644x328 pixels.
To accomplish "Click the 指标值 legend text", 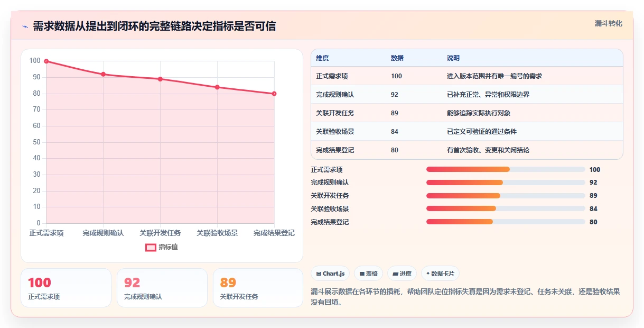I will pyautogui.click(x=168, y=247).
